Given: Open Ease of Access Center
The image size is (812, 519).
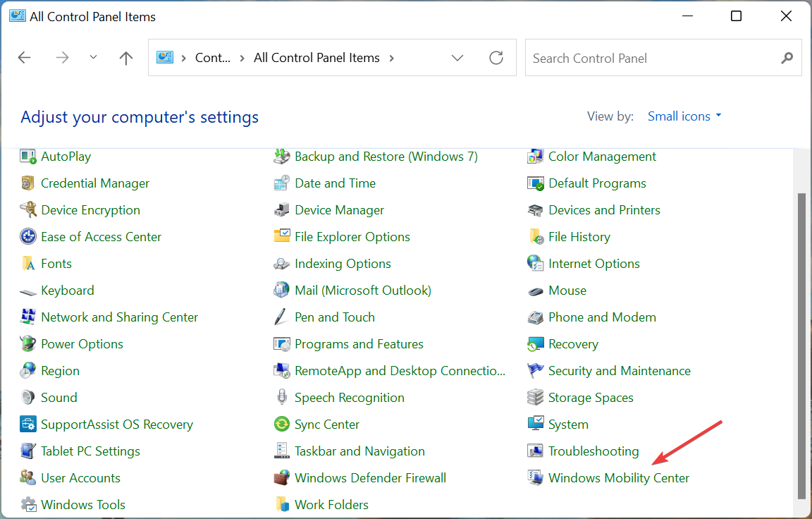Looking at the screenshot, I should [x=101, y=236].
